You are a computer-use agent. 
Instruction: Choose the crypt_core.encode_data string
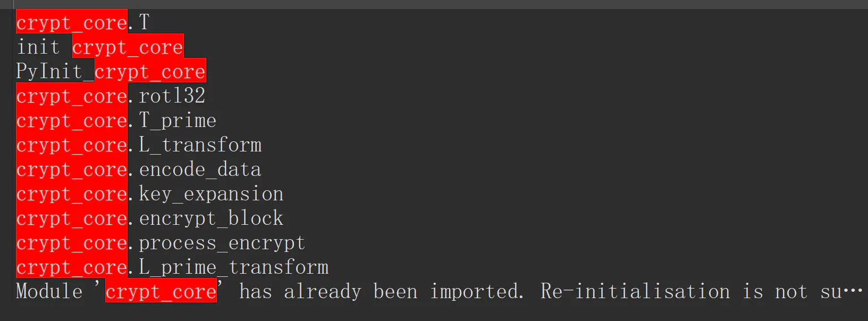click(x=139, y=169)
